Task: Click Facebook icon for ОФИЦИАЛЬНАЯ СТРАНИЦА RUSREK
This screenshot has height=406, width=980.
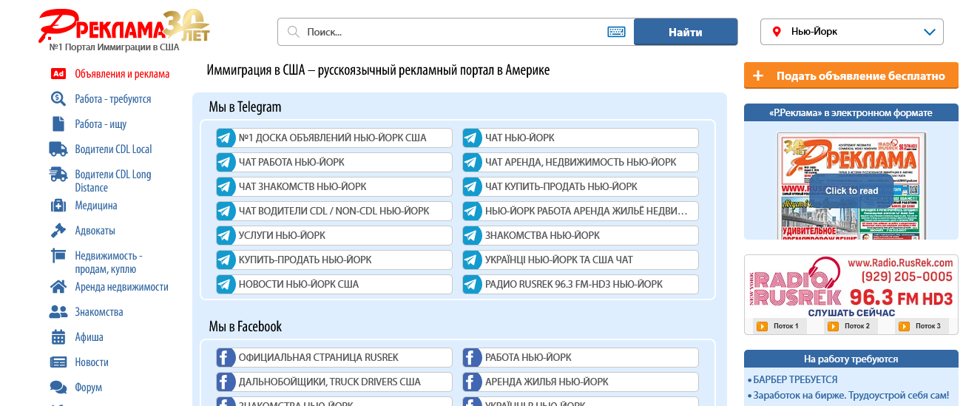Action: [226, 358]
